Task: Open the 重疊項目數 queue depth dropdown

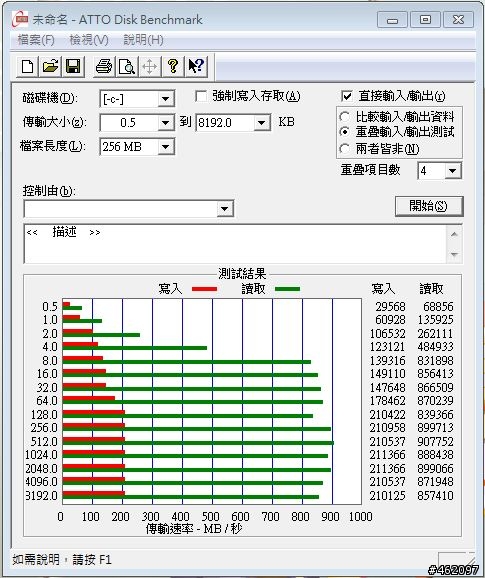Action: (453, 171)
